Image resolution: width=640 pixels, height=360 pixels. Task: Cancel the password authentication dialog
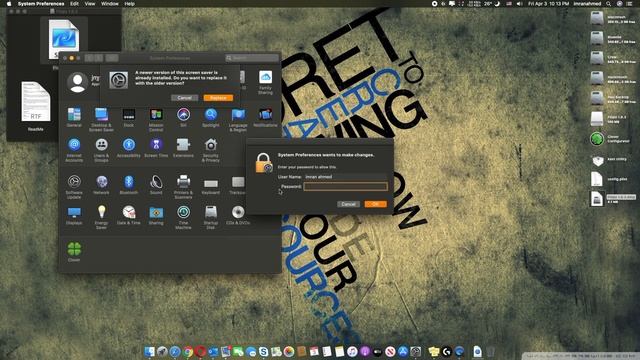(x=348, y=204)
